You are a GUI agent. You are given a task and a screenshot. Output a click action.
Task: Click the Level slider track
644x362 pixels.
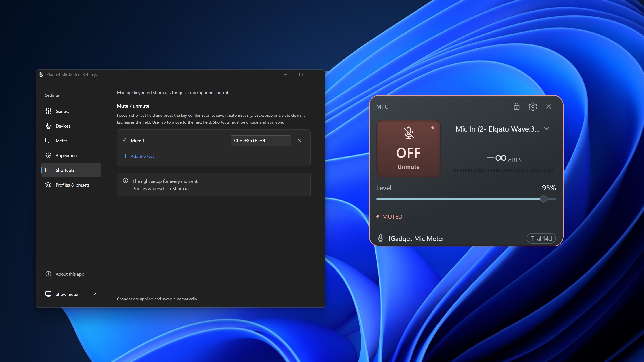(466, 199)
